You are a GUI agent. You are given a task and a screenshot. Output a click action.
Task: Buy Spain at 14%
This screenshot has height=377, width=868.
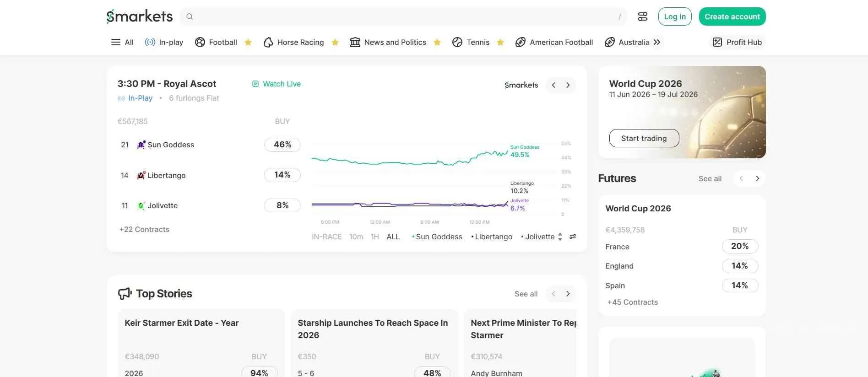(x=740, y=285)
